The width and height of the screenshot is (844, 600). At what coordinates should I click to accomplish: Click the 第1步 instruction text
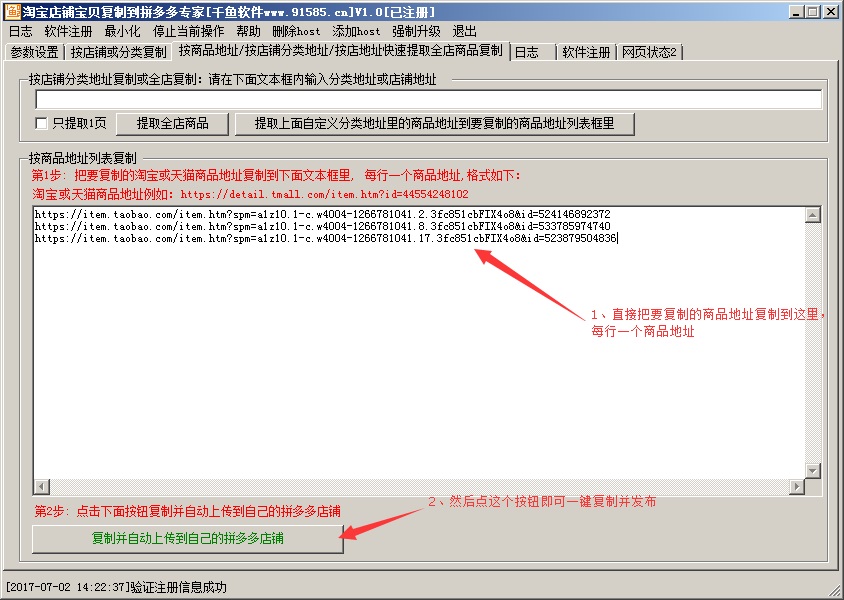276,175
